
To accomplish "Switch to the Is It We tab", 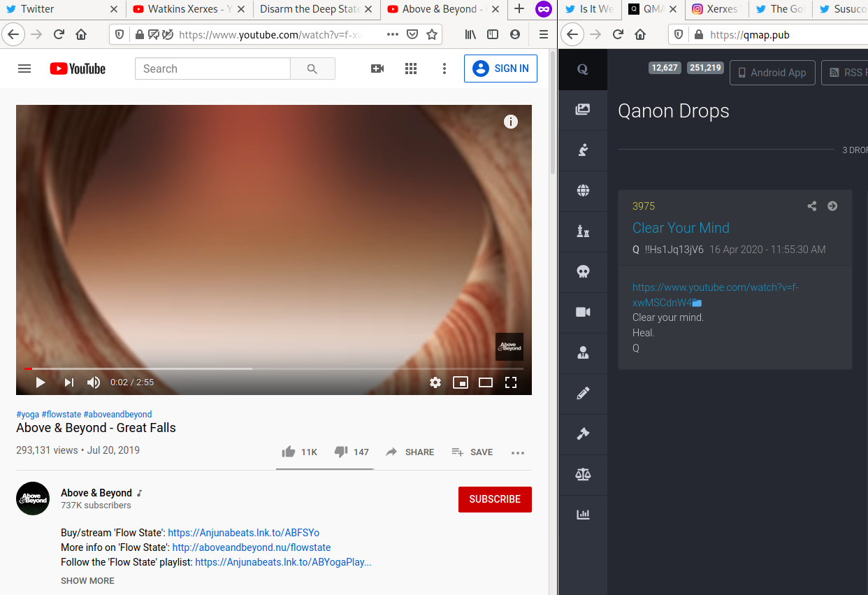I will (x=590, y=9).
